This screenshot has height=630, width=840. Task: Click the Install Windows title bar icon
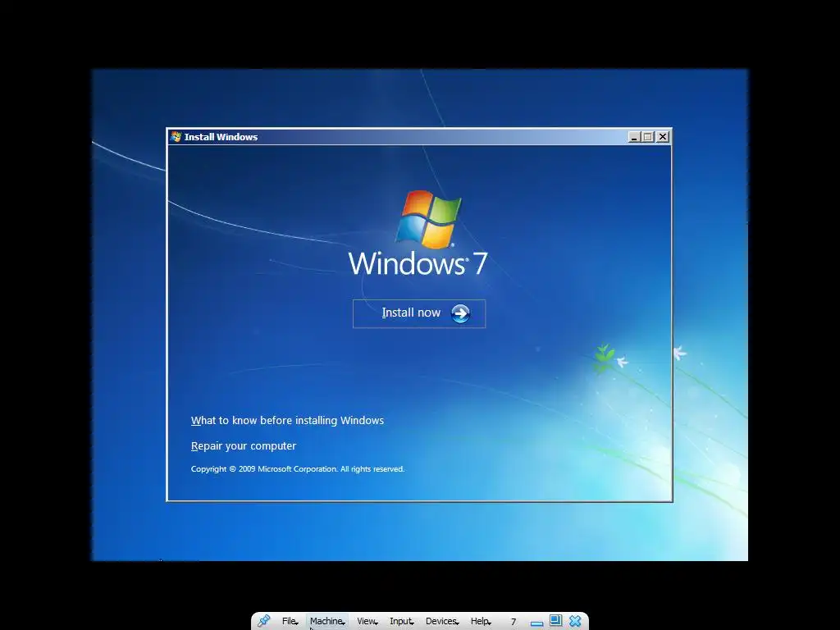tap(176, 137)
